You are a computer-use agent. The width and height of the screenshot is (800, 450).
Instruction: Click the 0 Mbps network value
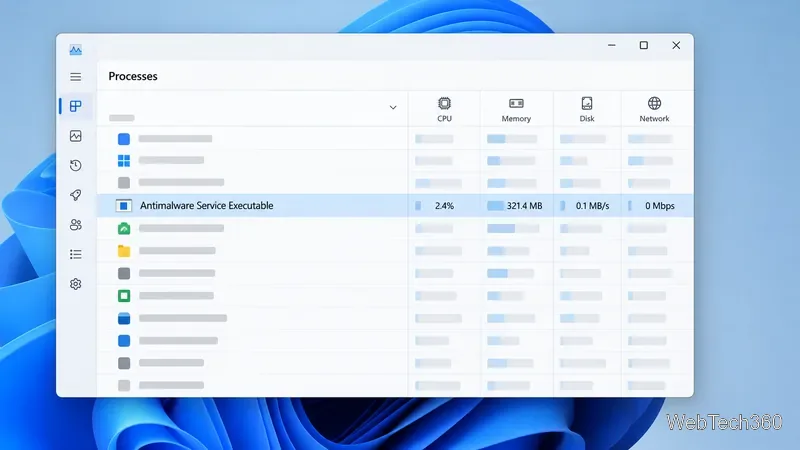660,206
